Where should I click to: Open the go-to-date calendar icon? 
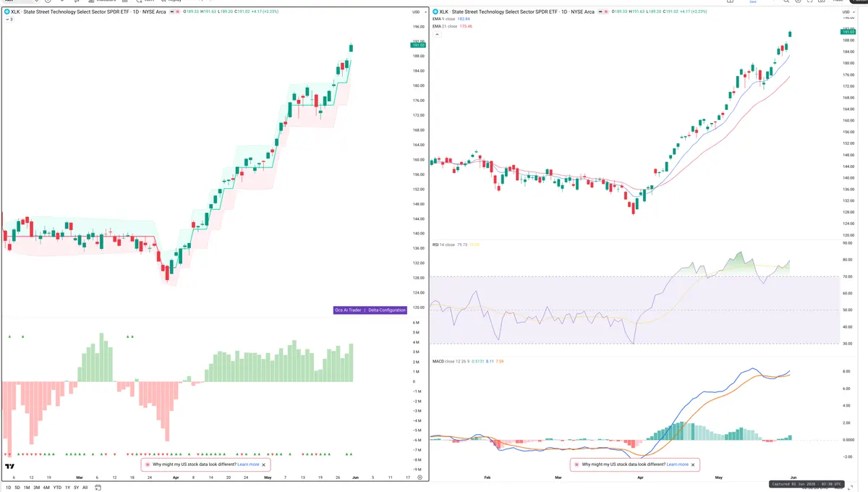pyautogui.click(x=98, y=488)
